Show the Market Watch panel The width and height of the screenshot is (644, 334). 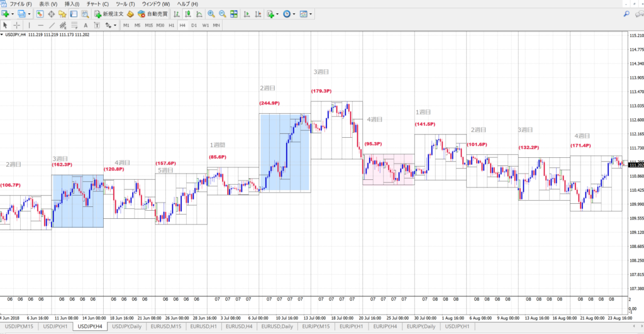coord(40,14)
